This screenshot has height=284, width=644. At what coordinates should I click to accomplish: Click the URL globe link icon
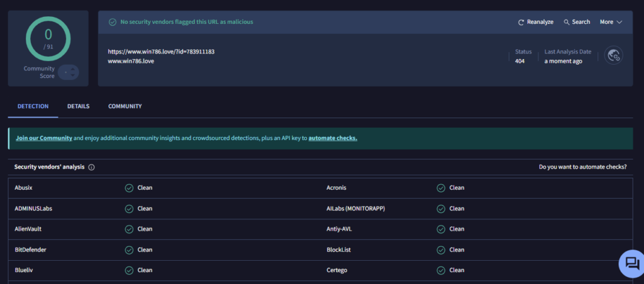point(613,56)
